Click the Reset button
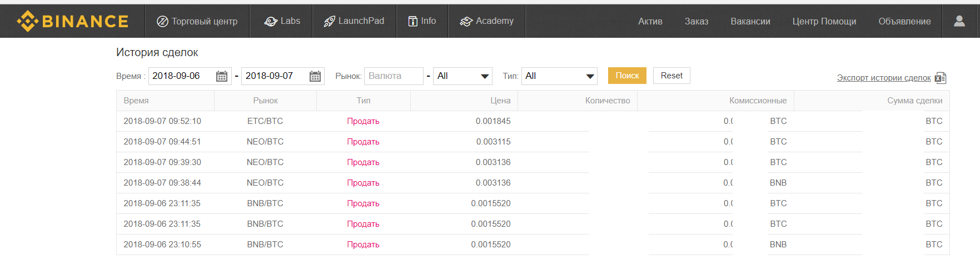 click(x=671, y=76)
